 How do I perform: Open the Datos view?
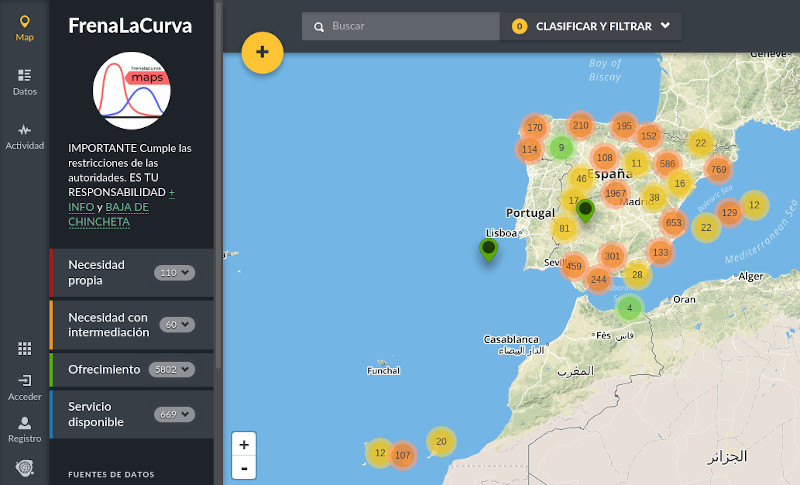(x=24, y=82)
